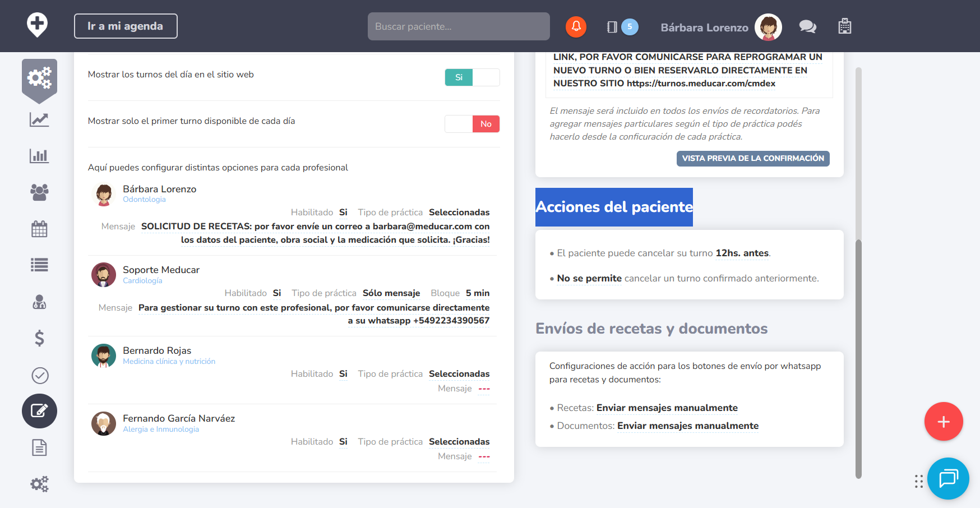Click 'Vista previa de la confirmación' button

752,159
